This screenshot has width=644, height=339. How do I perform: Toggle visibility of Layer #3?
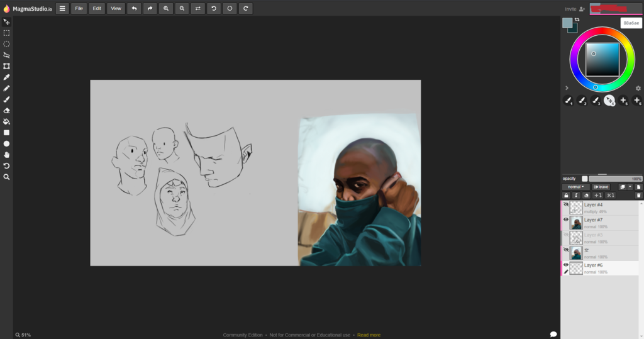tap(566, 235)
